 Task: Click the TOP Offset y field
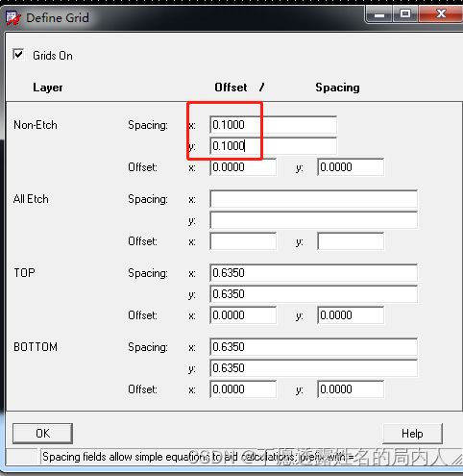coord(351,315)
